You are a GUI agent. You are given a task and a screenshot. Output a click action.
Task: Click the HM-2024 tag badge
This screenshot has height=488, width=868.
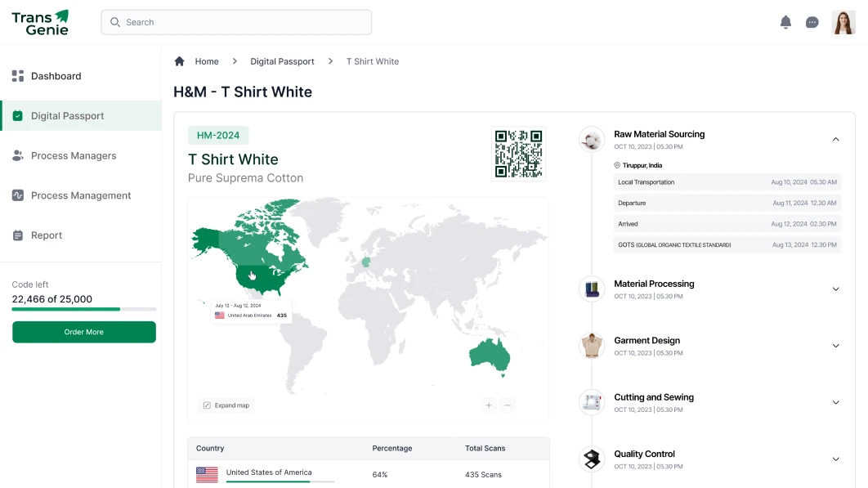pyautogui.click(x=218, y=135)
